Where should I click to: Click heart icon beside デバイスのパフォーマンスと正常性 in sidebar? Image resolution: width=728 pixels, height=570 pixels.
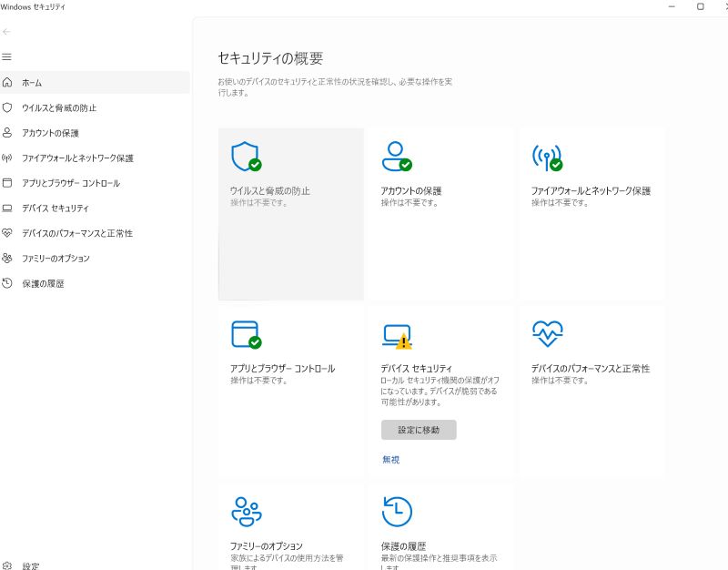pos(7,233)
